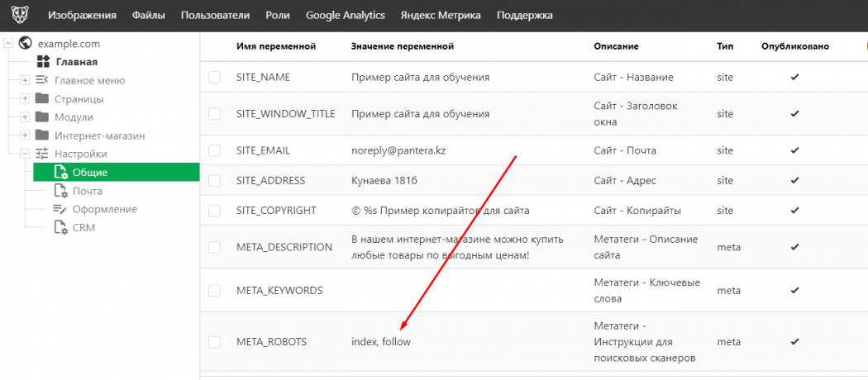Click the Настройки sliders icon

click(42, 154)
